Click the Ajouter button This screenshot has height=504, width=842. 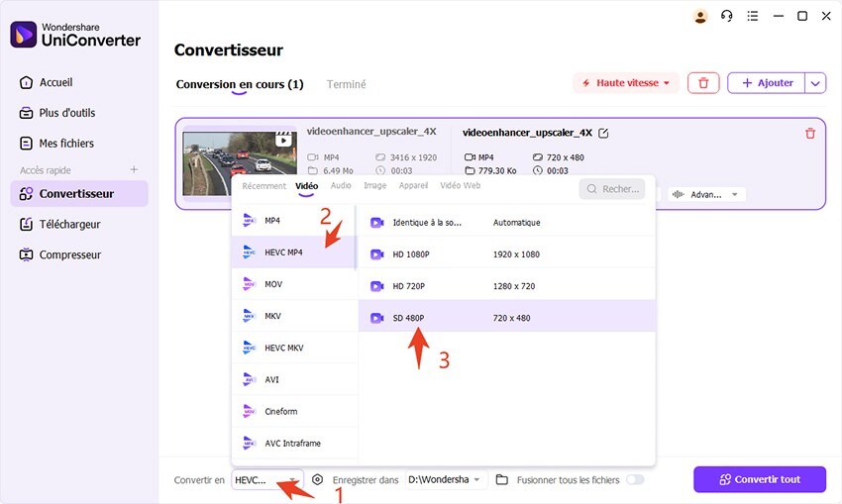(767, 83)
